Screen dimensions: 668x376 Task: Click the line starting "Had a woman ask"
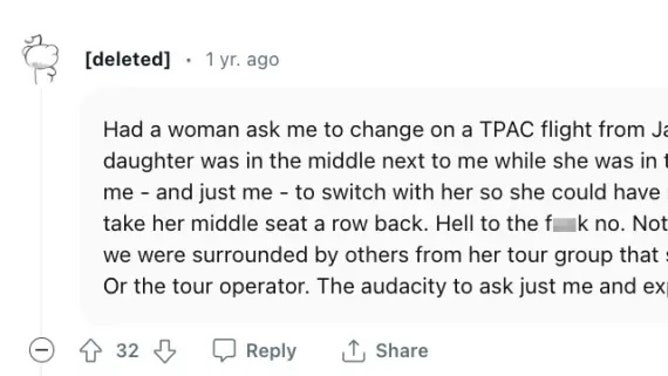[385, 129]
